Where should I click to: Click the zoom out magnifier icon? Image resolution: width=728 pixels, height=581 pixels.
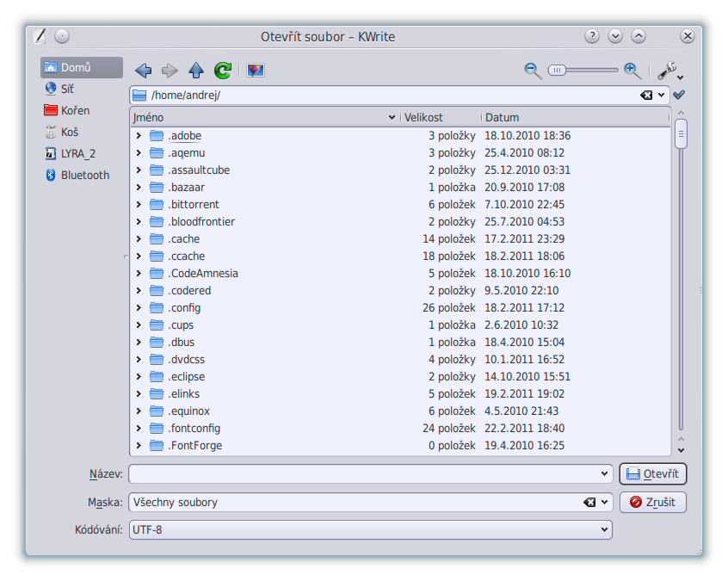tap(533, 71)
